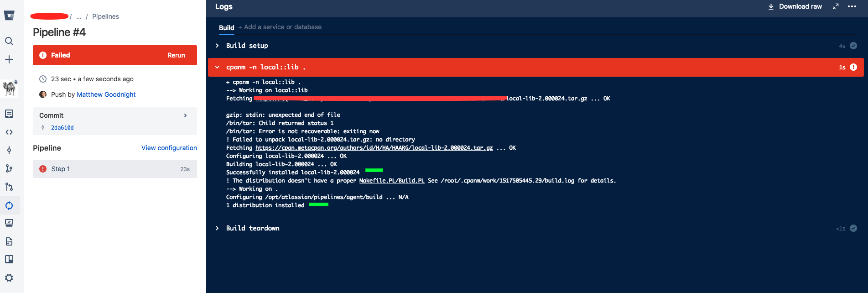868x293 pixels.
Task: Click the Pipeline #4 heading
Action: click(x=59, y=32)
